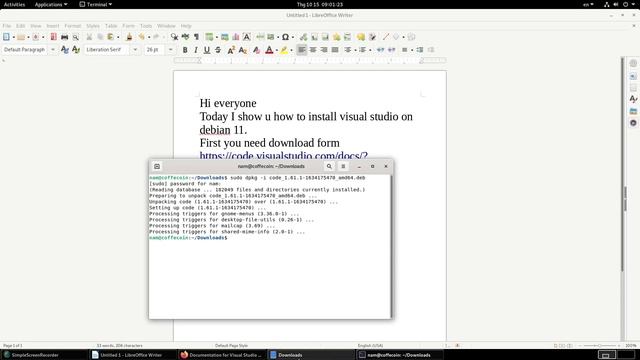Expand the Default Paragraph style dropdown arrow
The height and width of the screenshot is (360, 640).
click(53, 50)
